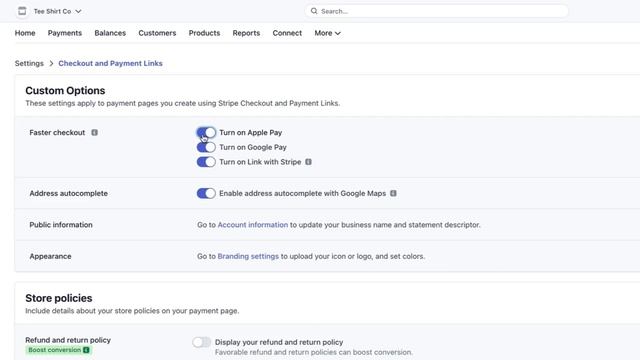Open the Payments tab
The height and width of the screenshot is (360, 640).
point(65,33)
